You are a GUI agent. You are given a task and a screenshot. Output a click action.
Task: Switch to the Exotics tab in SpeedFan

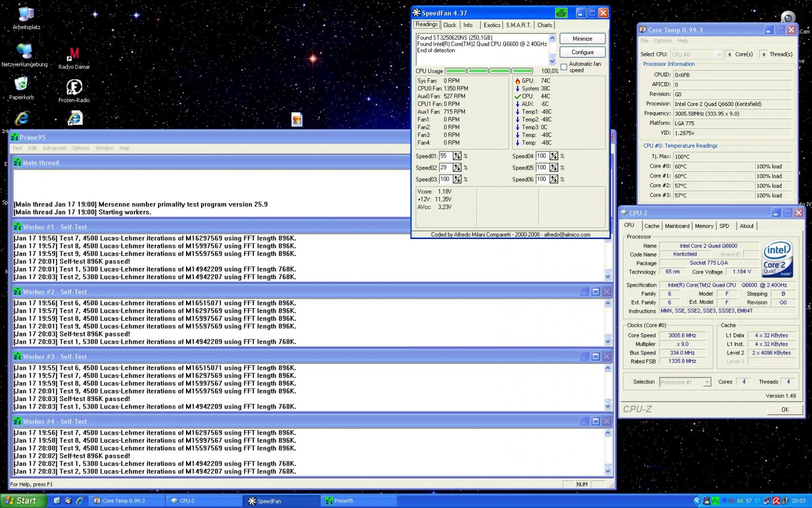point(492,25)
